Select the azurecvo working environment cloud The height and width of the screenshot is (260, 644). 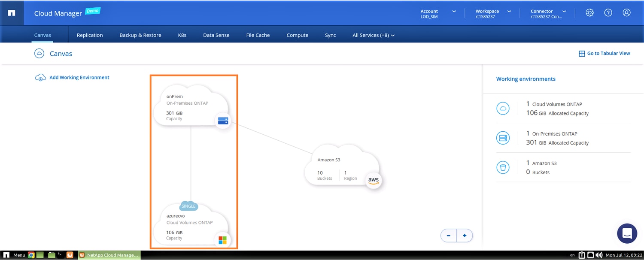tap(191, 225)
